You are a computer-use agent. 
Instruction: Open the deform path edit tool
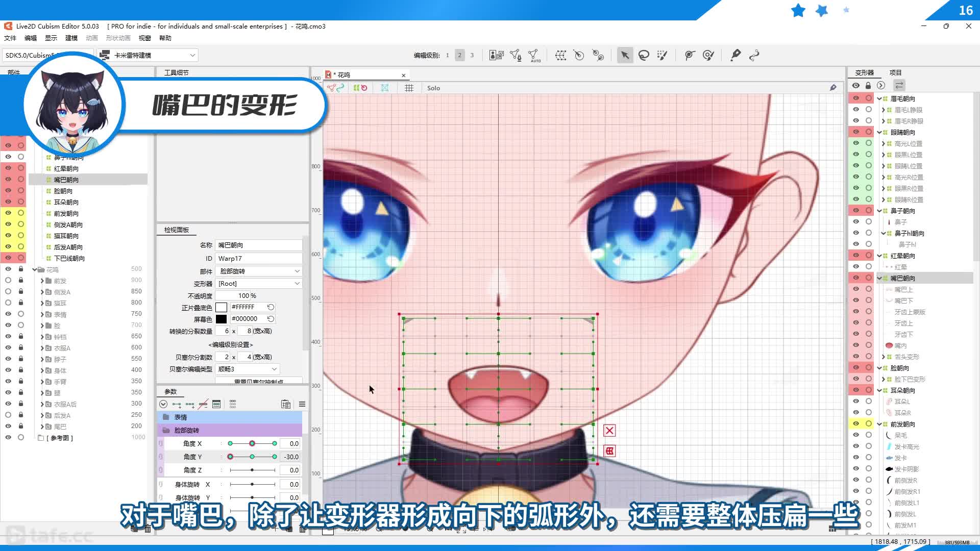754,55
